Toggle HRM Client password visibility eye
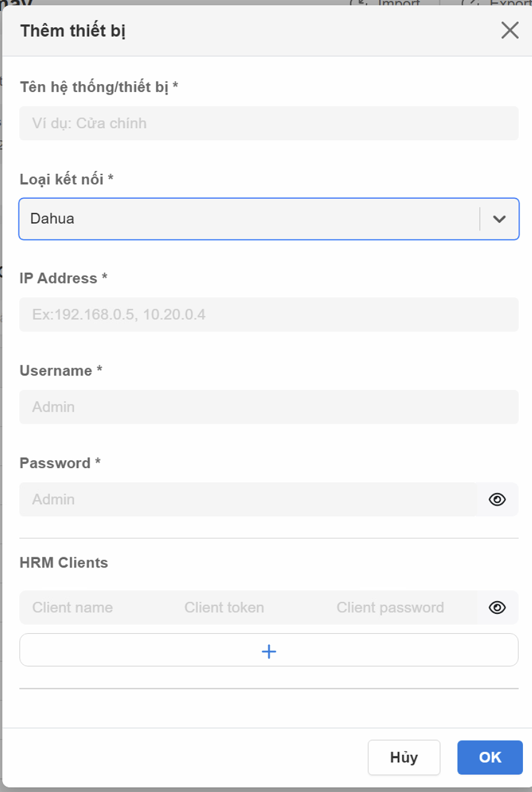The image size is (532, 792). pos(497,607)
